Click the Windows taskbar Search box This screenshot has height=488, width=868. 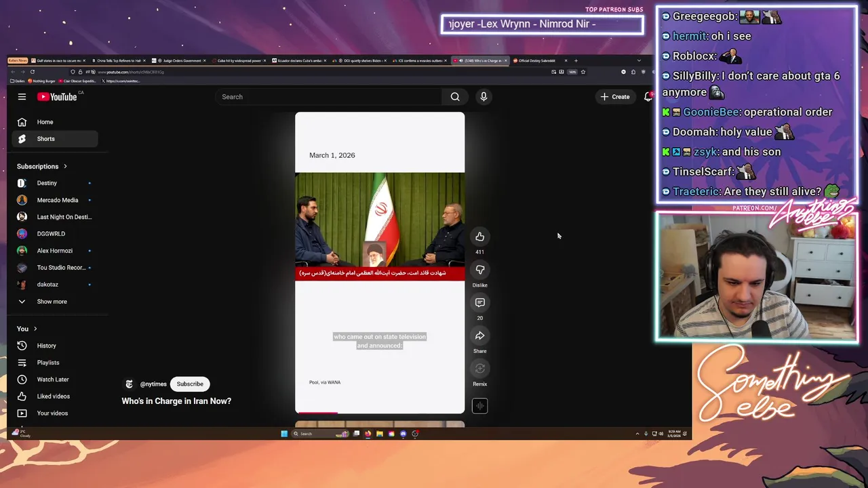click(319, 434)
